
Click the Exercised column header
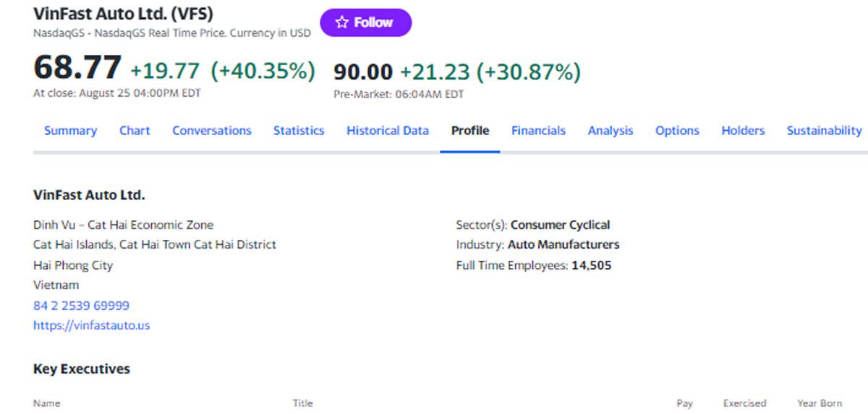tap(744, 403)
